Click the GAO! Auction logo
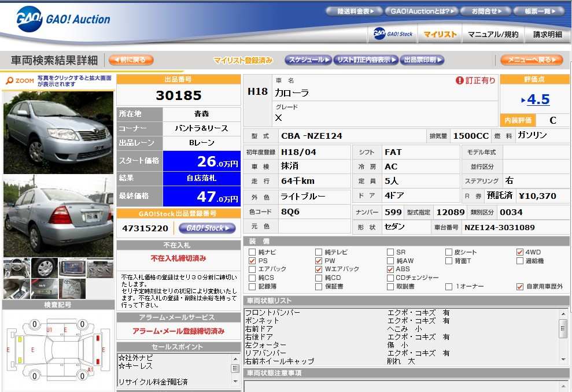 [63, 19]
